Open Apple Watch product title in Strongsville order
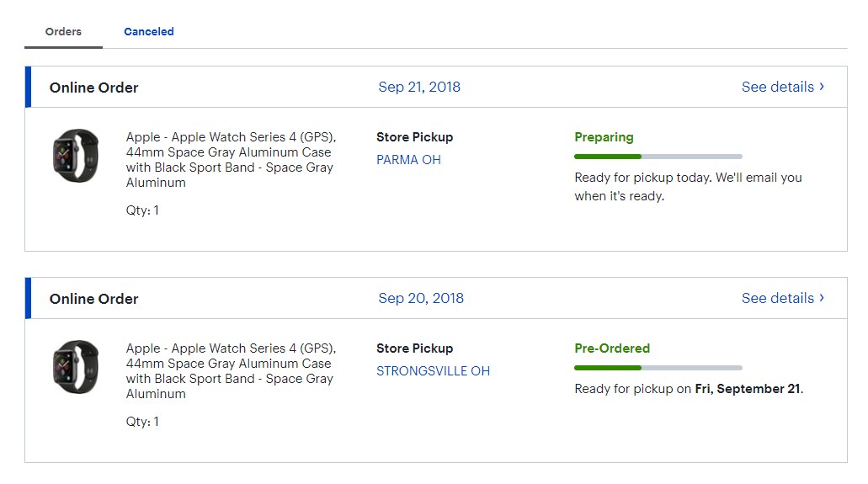 [x=230, y=371]
